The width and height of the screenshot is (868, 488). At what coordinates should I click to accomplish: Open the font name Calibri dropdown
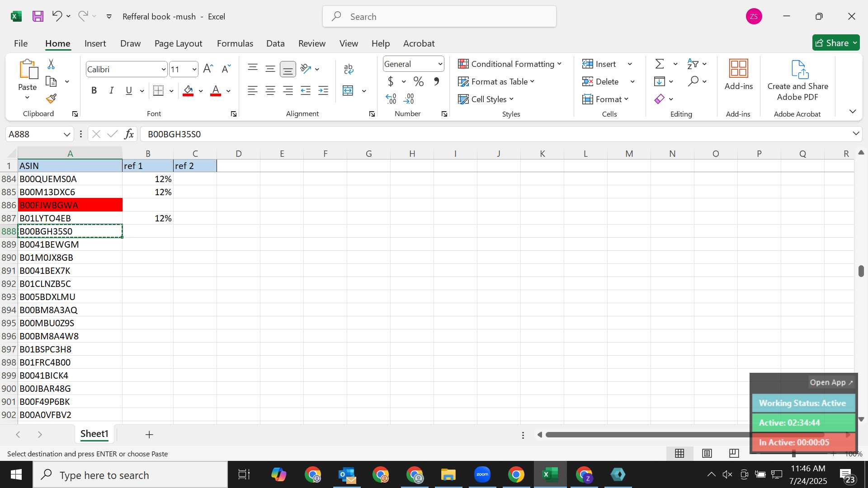(163, 70)
